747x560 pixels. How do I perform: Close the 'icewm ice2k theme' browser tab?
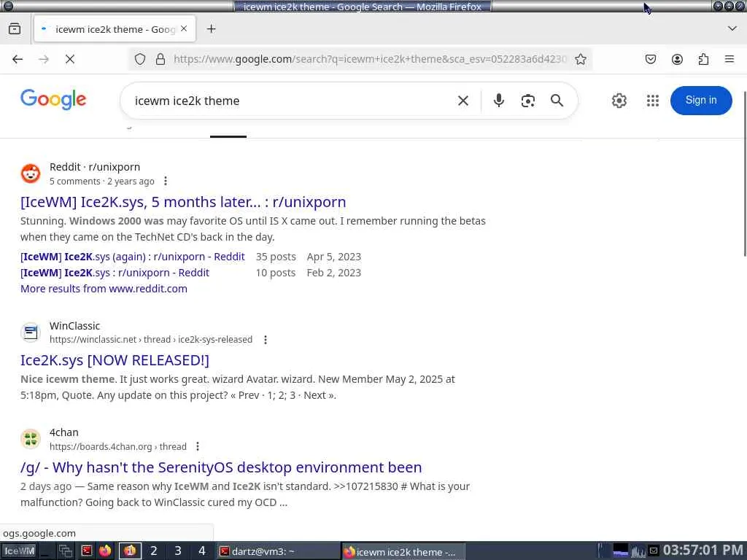[184, 29]
